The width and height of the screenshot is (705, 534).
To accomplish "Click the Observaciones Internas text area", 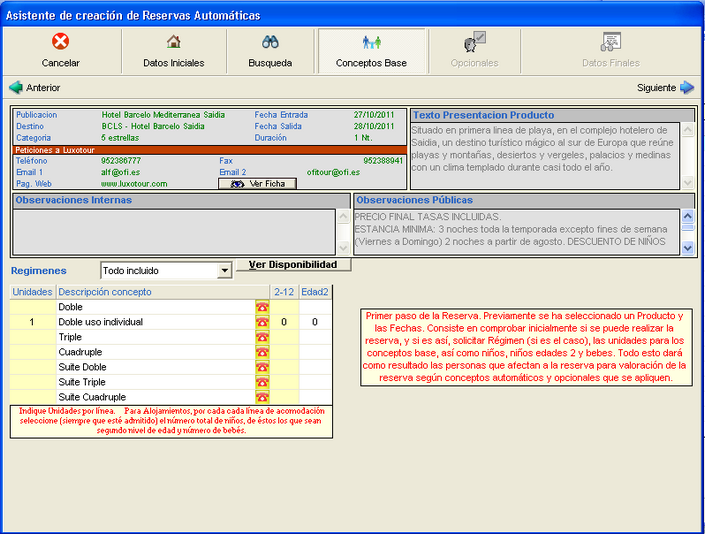I will click(174, 232).
